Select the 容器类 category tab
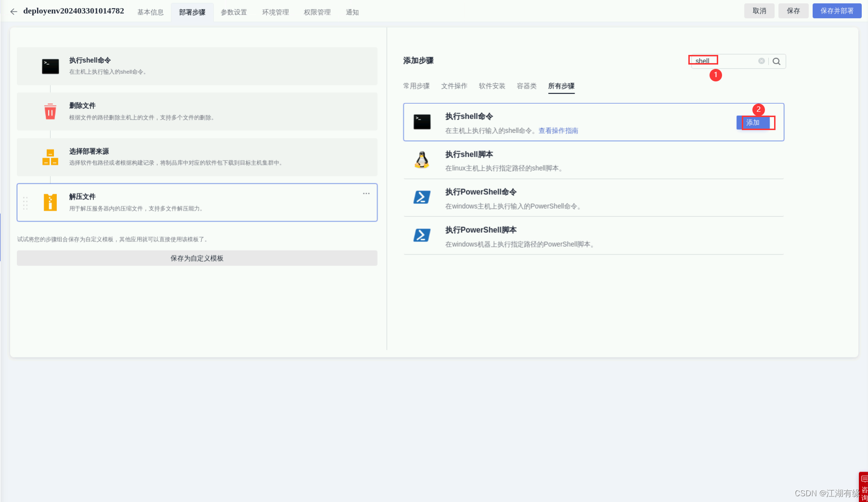 [x=526, y=86]
